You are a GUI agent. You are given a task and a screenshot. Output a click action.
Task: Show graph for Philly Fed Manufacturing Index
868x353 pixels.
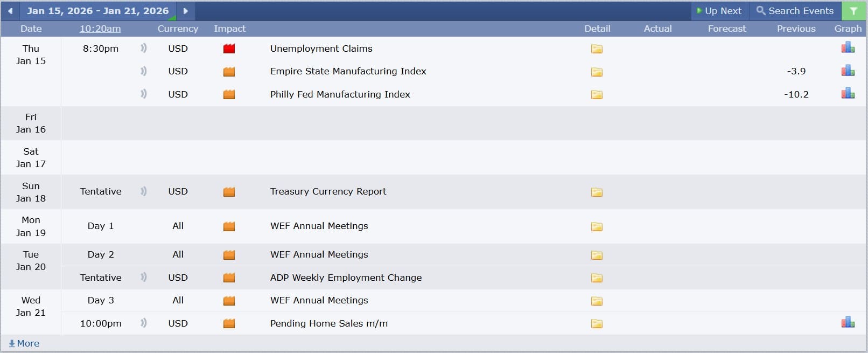click(x=848, y=93)
